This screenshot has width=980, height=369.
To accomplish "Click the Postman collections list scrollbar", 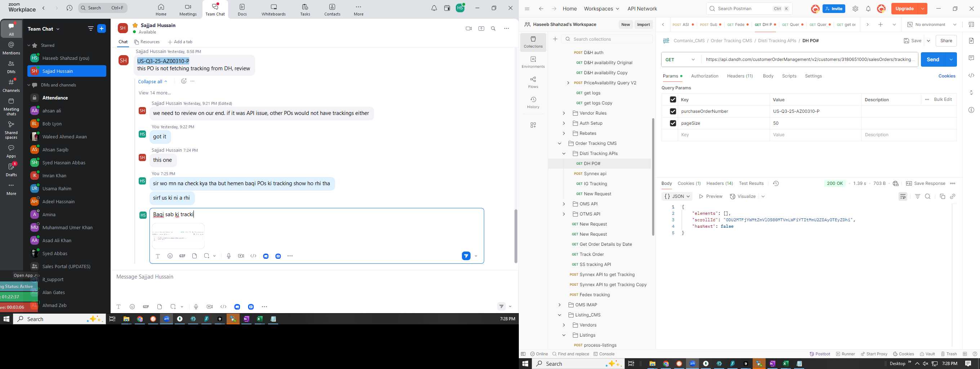I will (x=653, y=177).
